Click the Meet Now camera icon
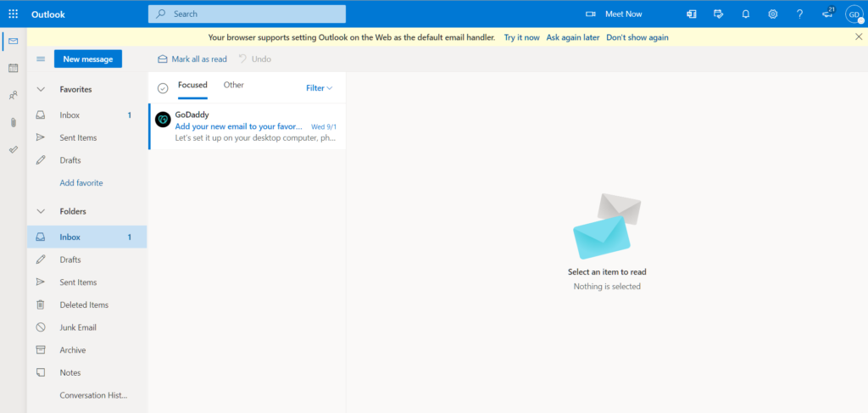Viewport: 868px width, 413px height. tap(591, 14)
